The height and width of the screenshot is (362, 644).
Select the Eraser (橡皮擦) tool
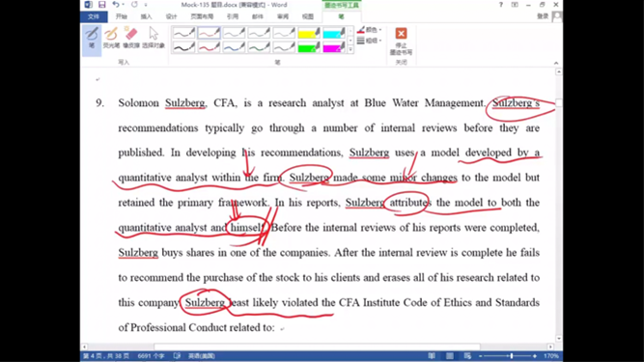click(131, 39)
